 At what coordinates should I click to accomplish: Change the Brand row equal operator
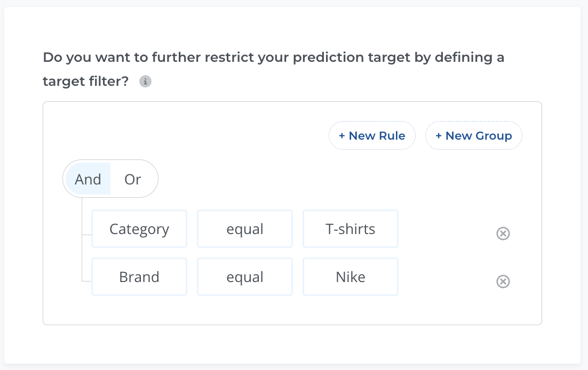point(245,277)
